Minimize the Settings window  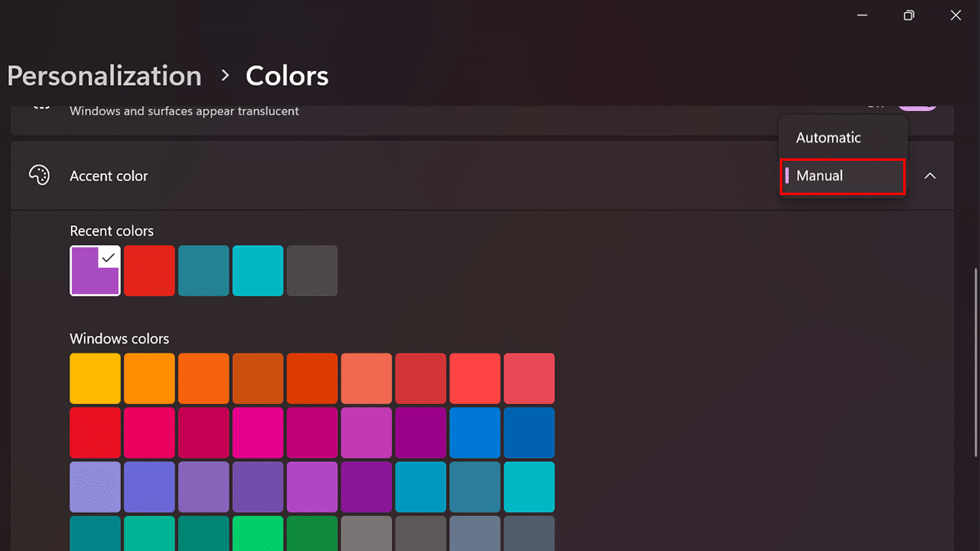(862, 15)
